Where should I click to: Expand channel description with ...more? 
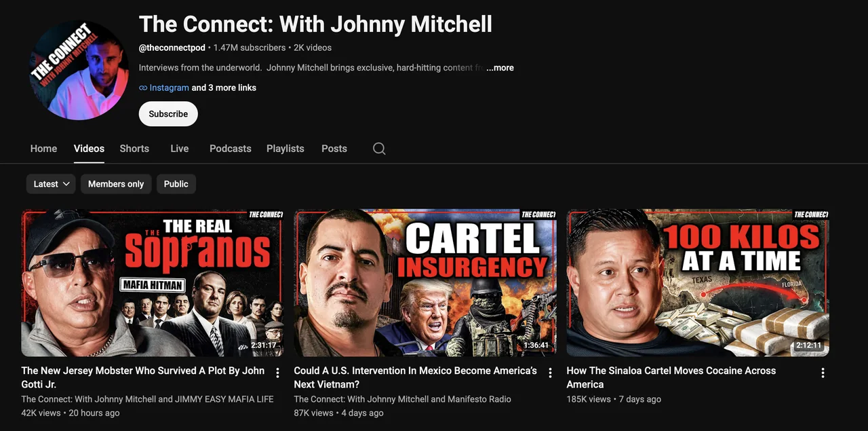[x=500, y=68]
